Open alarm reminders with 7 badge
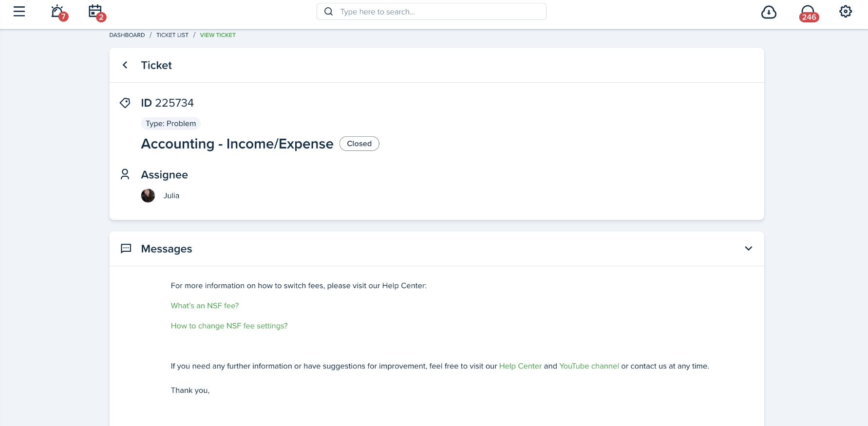Screen dimensions: 868x426 tap(59, 12)
